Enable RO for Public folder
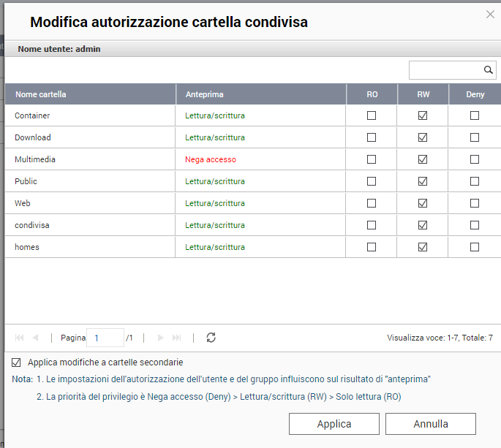Screen dimensions: 501x448 point(372,181)
